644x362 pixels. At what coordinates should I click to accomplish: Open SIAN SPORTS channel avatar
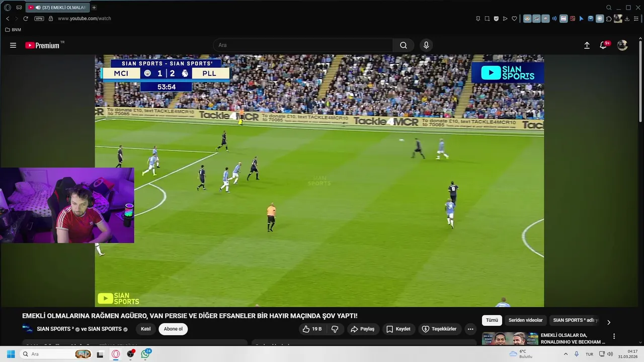pos(28,329)
